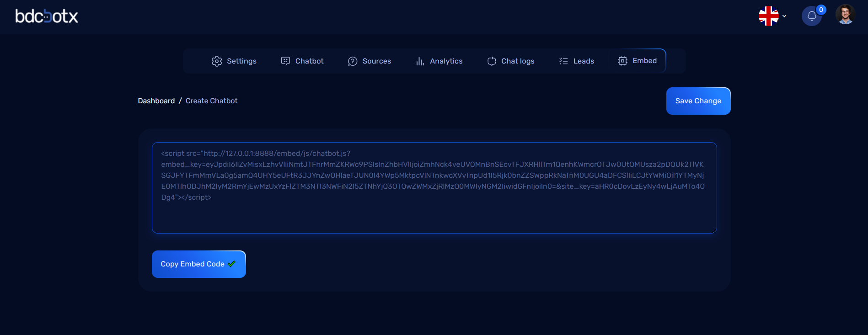Open the notifications bell
The height and width of the screenshot is (335, 868).
tap(812, 16)
